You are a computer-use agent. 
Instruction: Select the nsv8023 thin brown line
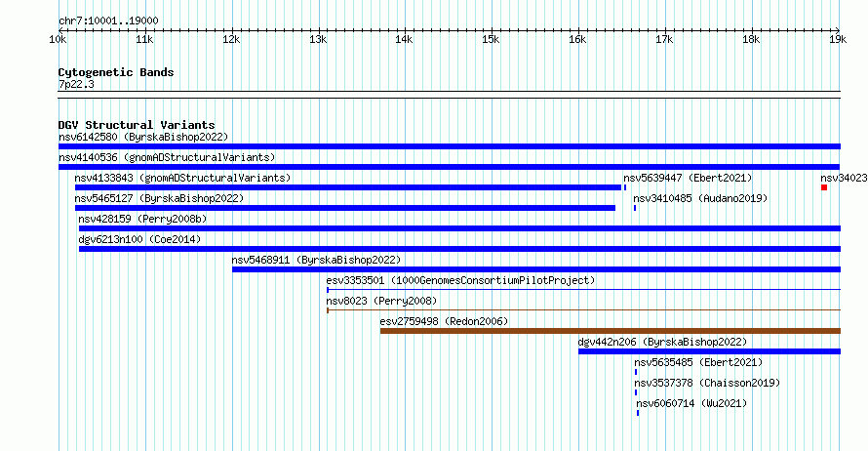[x=583, y=310]
